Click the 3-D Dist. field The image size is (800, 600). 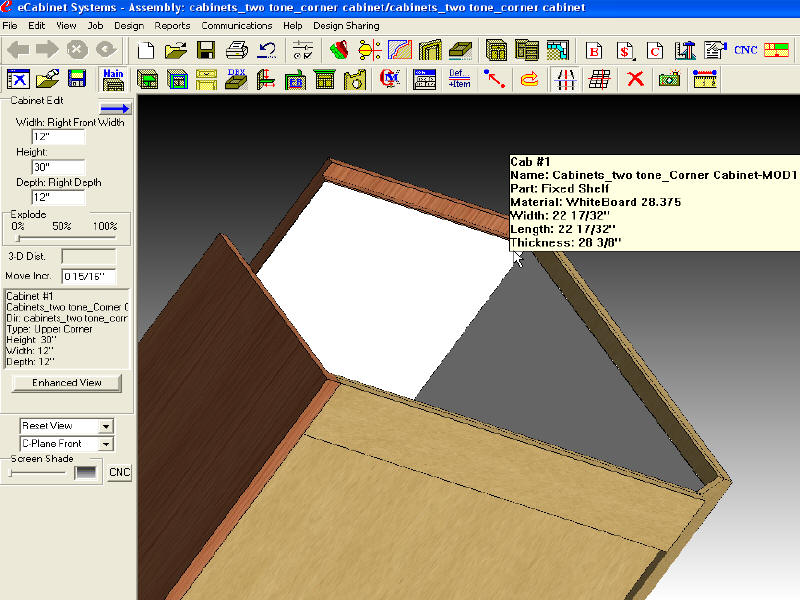point(88,256)
